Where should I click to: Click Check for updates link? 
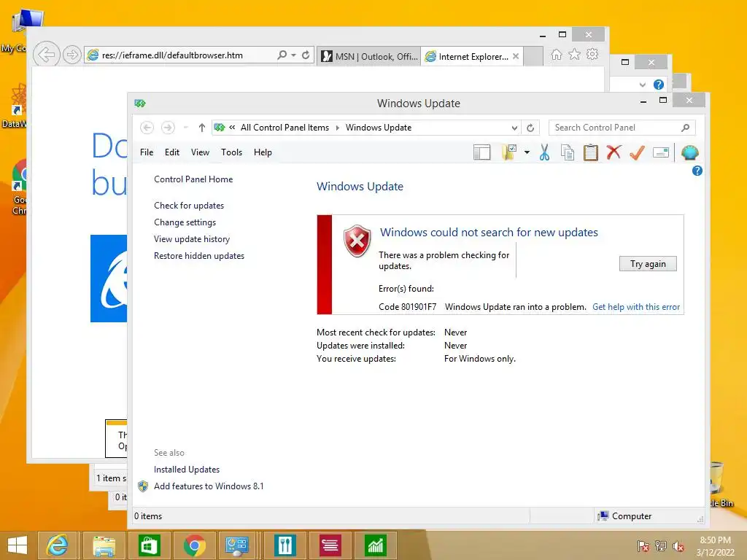pyautogui.click(x=189, y=206)
